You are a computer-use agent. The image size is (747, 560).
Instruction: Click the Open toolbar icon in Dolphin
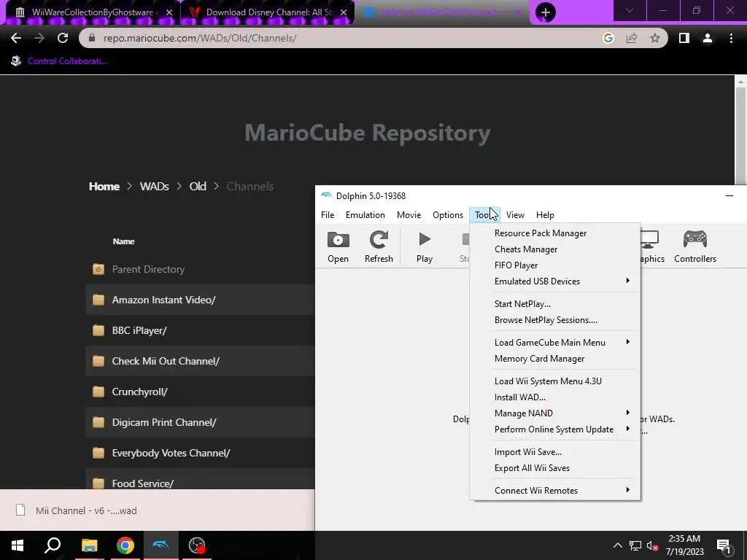point(338,246)
